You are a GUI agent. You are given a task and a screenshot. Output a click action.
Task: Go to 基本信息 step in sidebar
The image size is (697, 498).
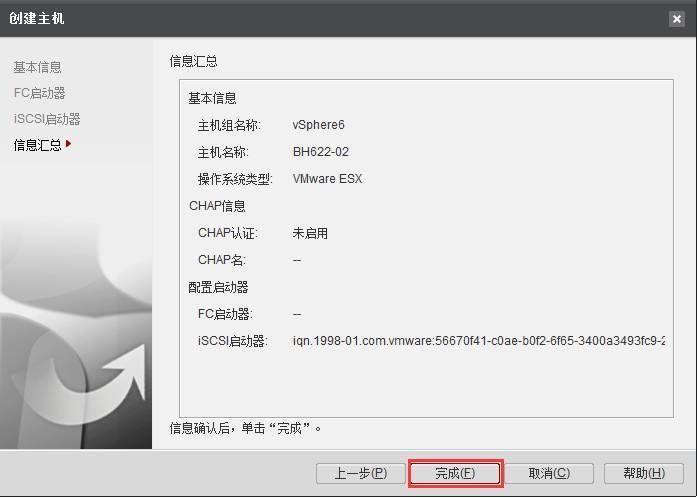[37, 67]
